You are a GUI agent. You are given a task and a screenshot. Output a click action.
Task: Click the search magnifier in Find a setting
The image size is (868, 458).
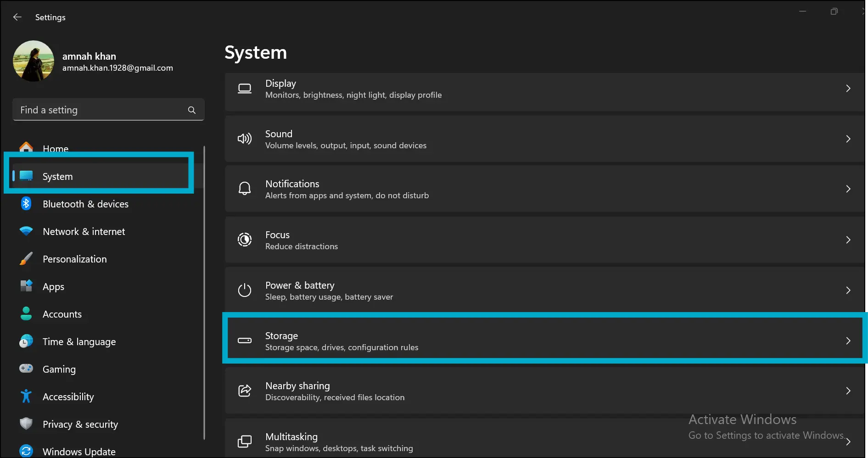click(191, 110)
